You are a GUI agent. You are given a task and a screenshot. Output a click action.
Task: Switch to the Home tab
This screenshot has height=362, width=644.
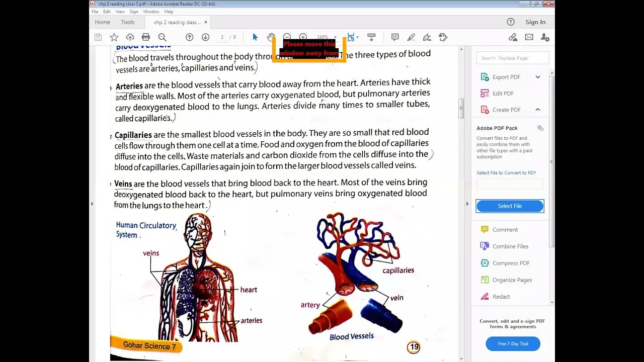pyautogui.click(x=102, y=22)
